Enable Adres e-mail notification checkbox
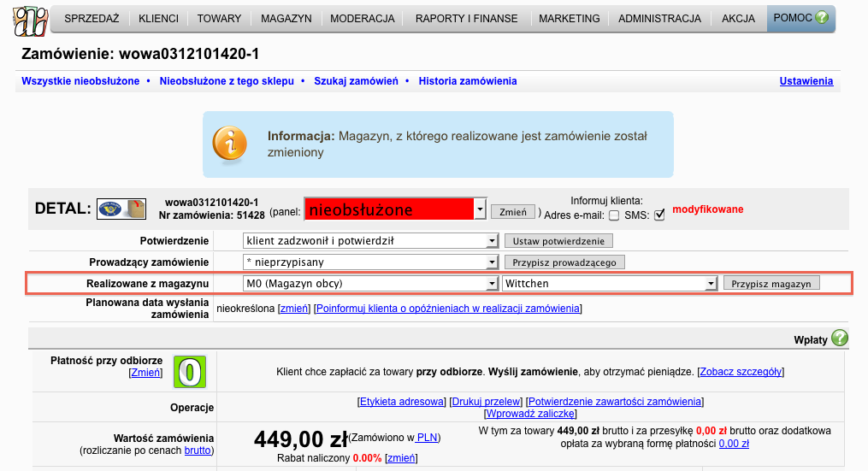 click(x=614, y=215)
